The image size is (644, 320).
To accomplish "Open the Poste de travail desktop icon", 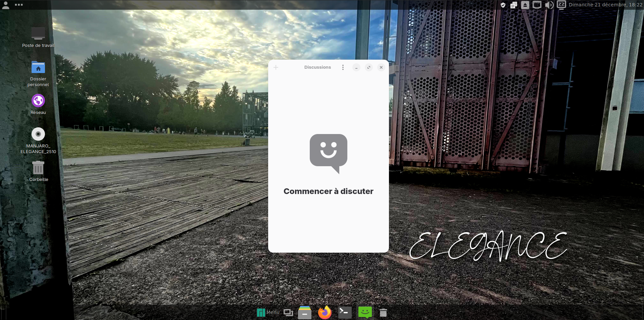I will 38,34.
